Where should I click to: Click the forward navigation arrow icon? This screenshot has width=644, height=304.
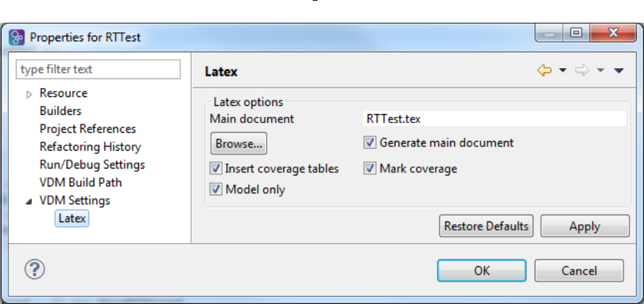point(582,71)
